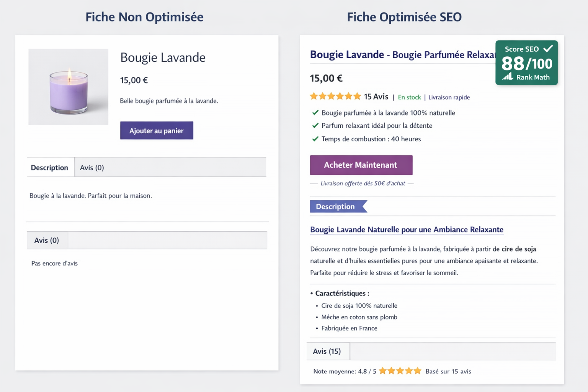Click the white checkmark on the SEO score badge
The image size is (588, 392).
pyautogui.click(x=549, y=49)
